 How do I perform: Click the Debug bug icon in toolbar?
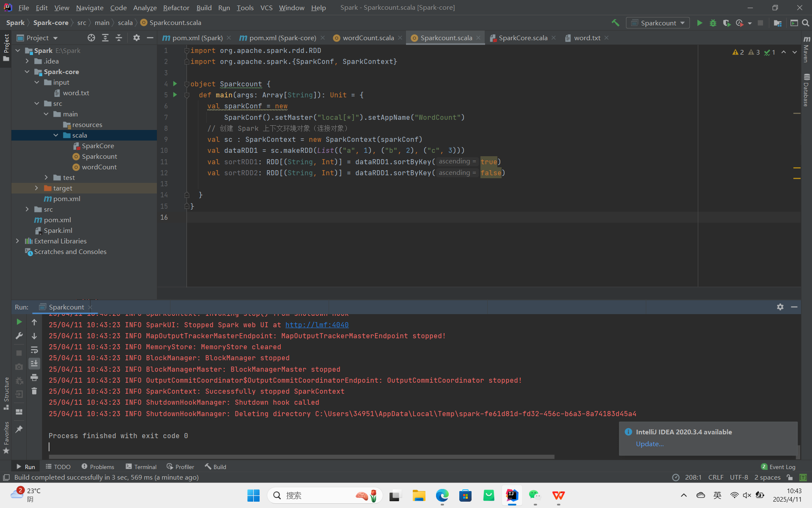(713, 23)
